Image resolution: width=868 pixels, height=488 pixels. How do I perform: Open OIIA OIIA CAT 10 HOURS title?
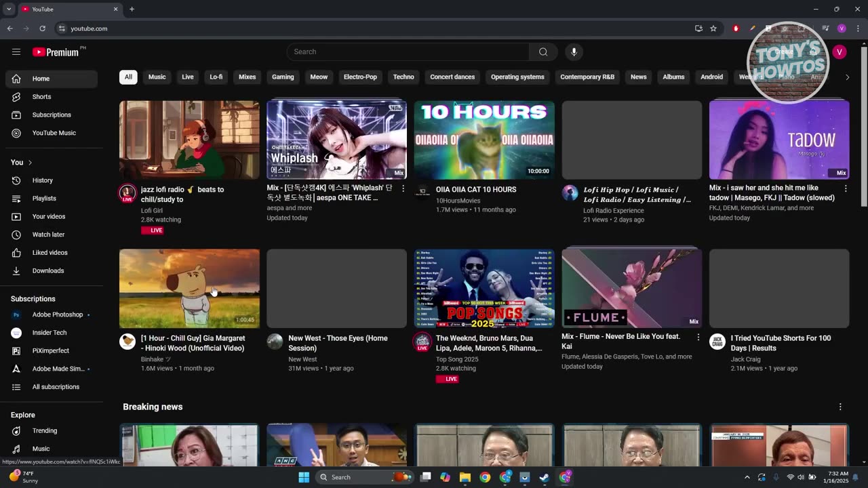tap(476, 190)
